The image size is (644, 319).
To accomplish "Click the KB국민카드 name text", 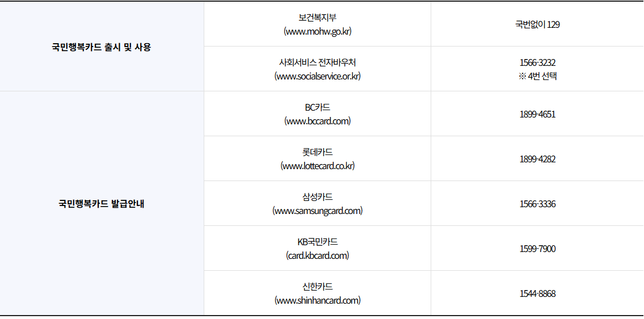I will [317, 242].
